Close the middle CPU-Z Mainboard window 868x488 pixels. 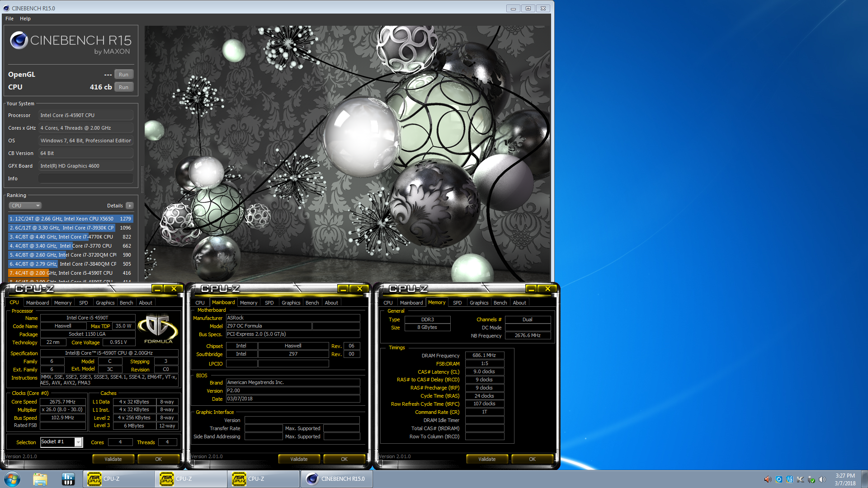pyautogui.click(x=360, y=289)
